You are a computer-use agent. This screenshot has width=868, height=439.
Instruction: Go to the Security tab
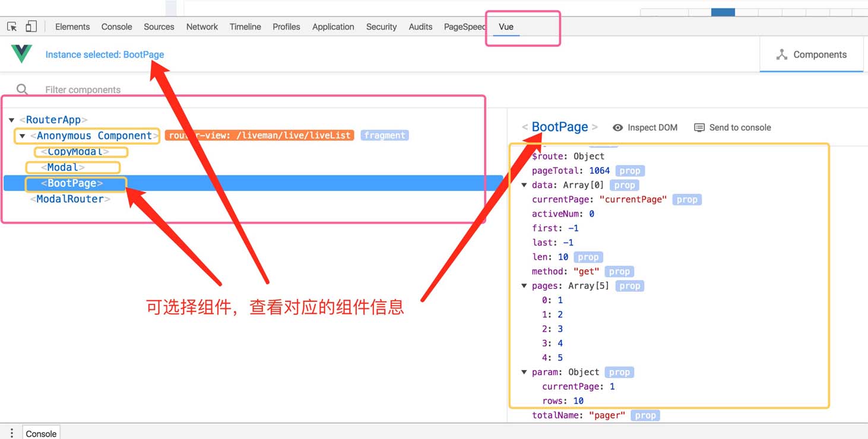381,27
